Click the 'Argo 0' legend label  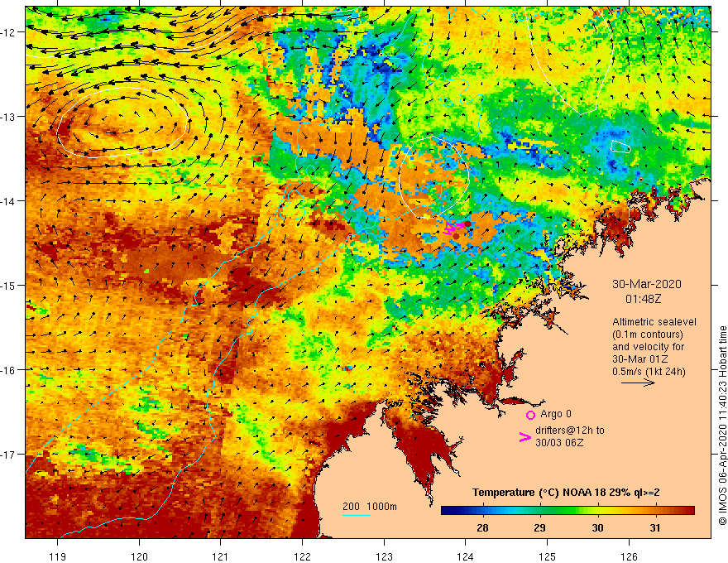pos(556,414)
